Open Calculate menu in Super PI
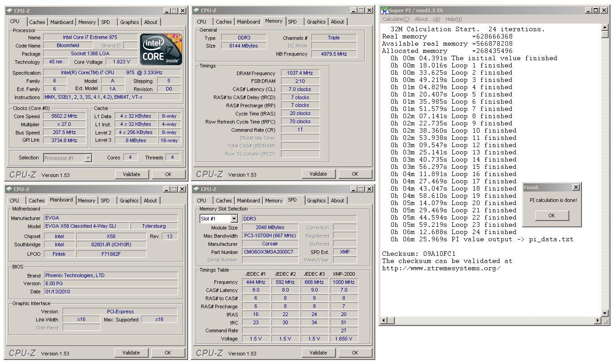Image resolution: width=615 pixels, height=364 pixels. coord(396,19)
